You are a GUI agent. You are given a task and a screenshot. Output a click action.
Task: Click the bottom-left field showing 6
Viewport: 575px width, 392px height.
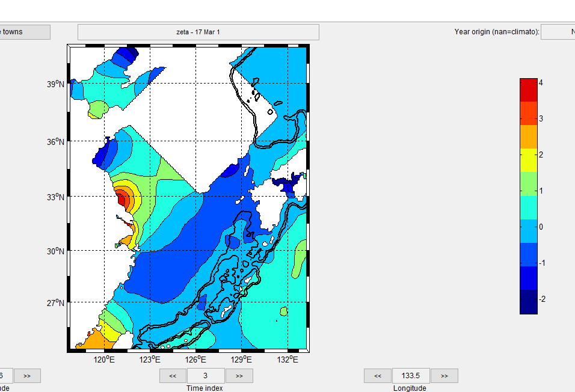click(5, 376)
